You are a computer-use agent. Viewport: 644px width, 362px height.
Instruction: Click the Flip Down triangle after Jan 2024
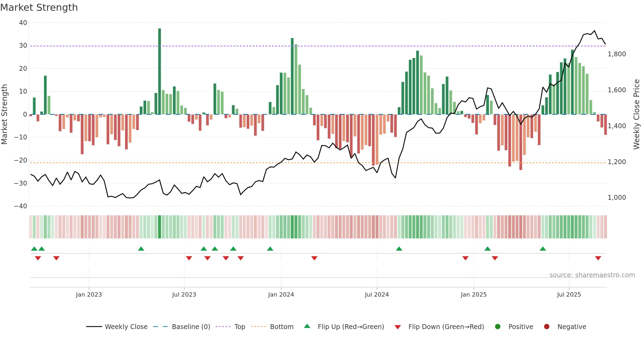314,258
